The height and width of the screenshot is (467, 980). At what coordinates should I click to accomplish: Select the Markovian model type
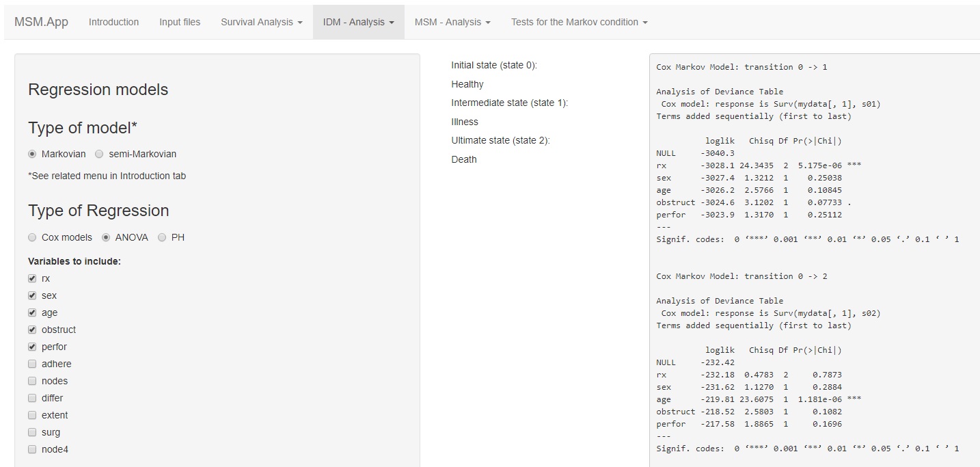pyautogui.click(x=32, y=154)
